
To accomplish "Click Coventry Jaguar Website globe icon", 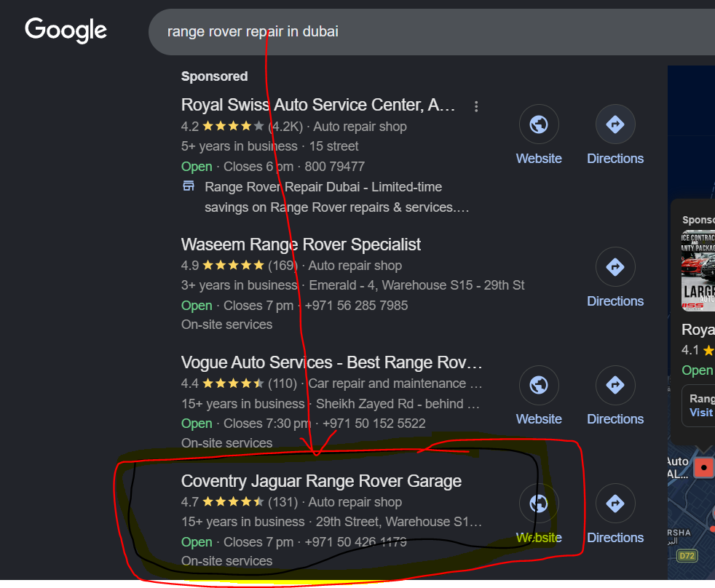I will 539,503.
